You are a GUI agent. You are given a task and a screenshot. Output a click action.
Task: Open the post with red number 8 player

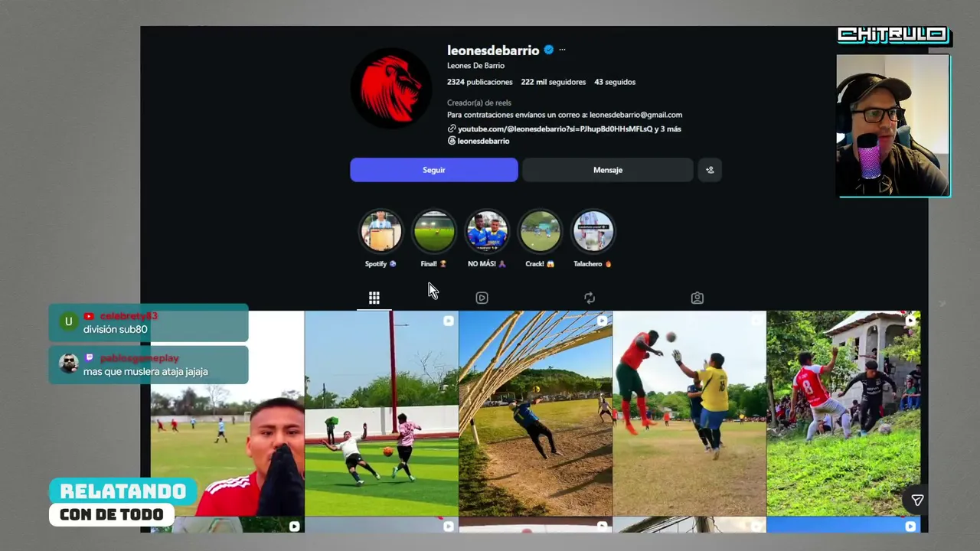(844, 413)
